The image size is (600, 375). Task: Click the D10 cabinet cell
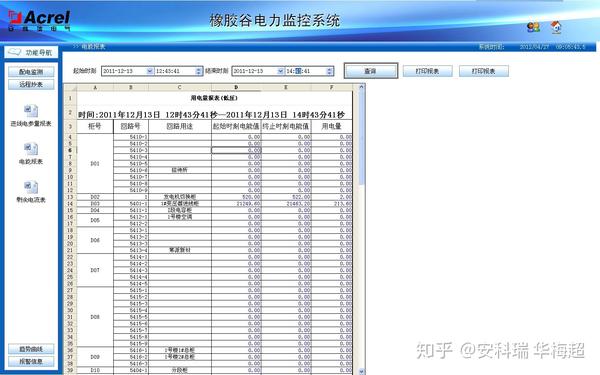(x=95, y=370)
